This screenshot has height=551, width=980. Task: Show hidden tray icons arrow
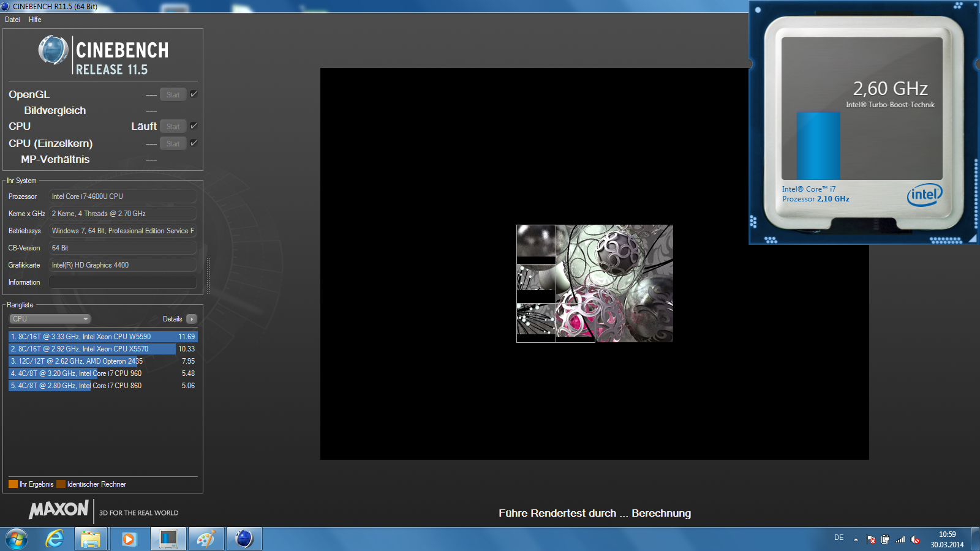[x=856, y=539]
